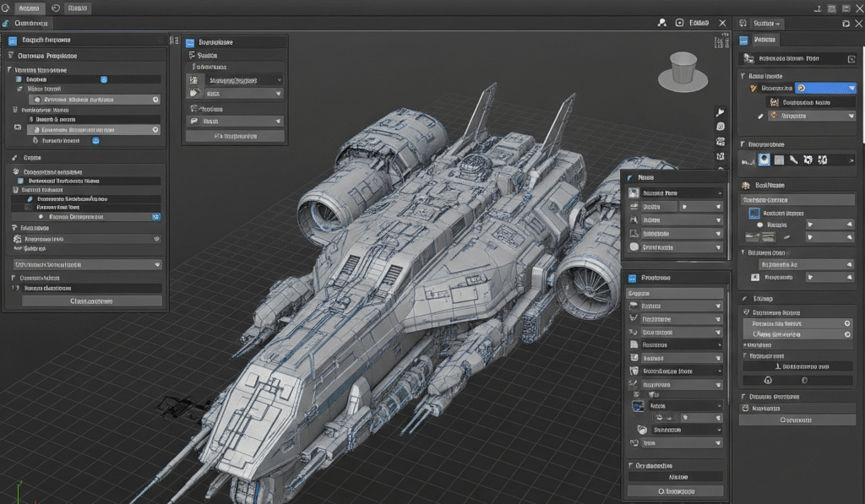Switch to the second title-bar tab
The height and width of the screenshot is (504, 865).
(x=77, y=8)
